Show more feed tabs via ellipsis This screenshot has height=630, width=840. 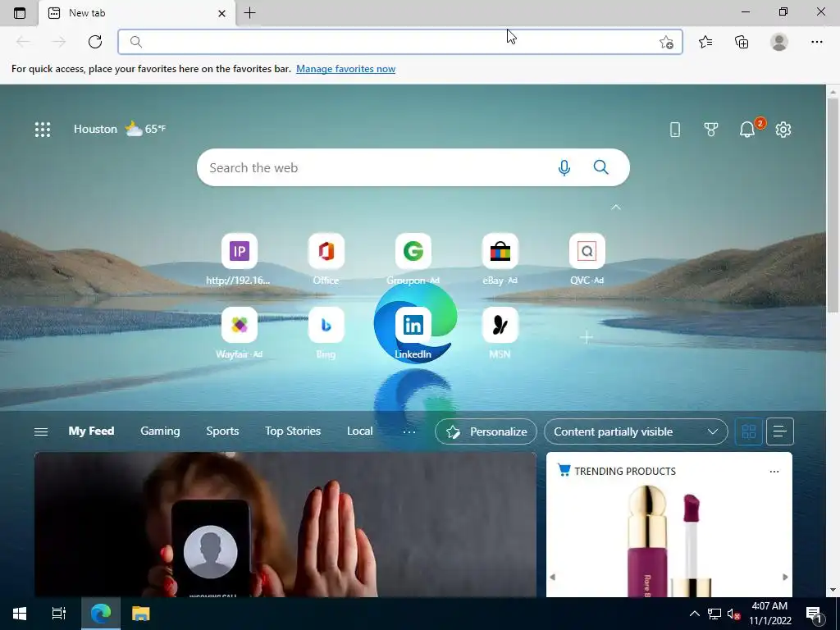[x=409, y=431]
